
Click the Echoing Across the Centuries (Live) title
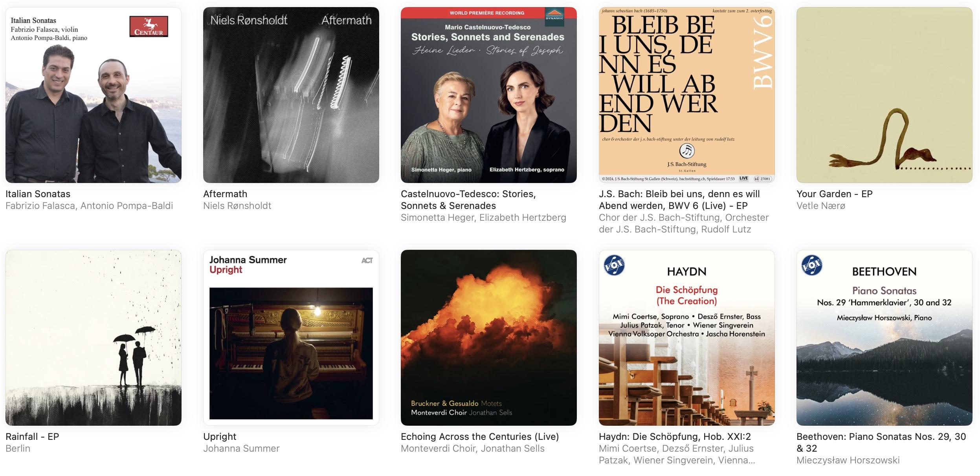click(x=480, y=437)
